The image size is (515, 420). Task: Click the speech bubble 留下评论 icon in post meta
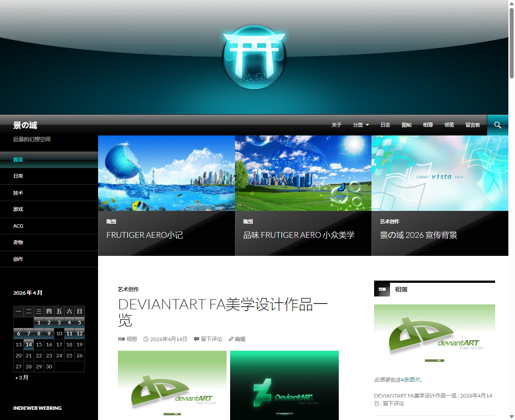[196, 339]
